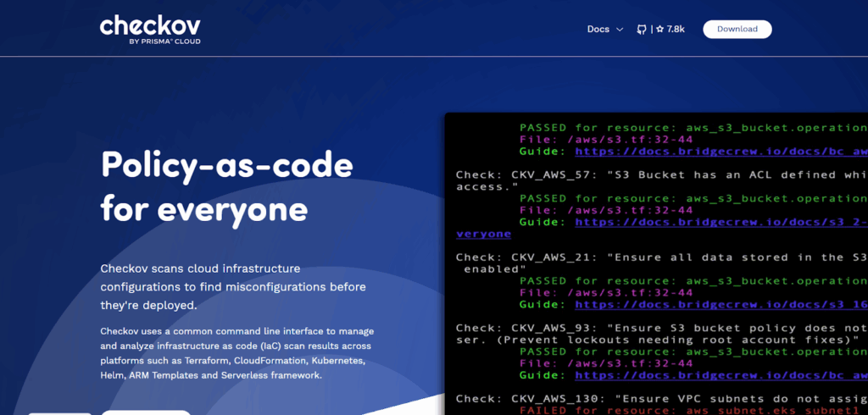Click the star icon beside 7.8k
Viewport: 868px width, 415px height.
tap(659, 29)
